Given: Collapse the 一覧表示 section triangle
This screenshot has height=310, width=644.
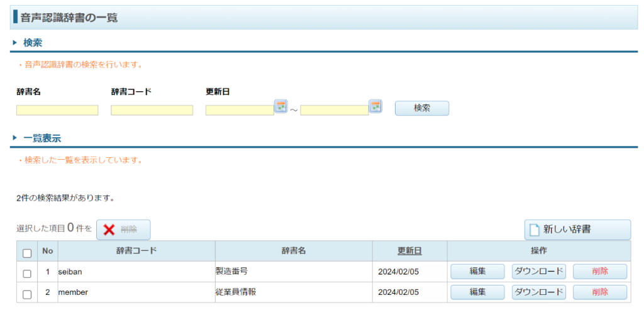Looking at the screenshot, I should coord(14,138).
